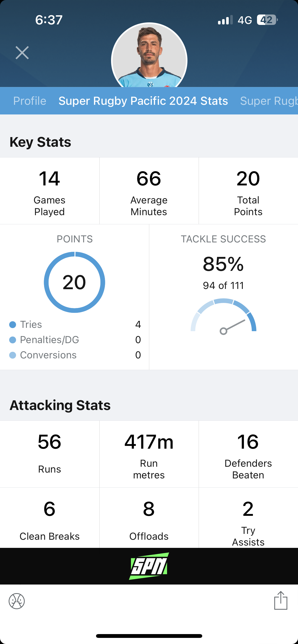This screenshot has height=644, width=298.
Task: Tap the Defenders Beaten tile
Action: pos(248,454)
